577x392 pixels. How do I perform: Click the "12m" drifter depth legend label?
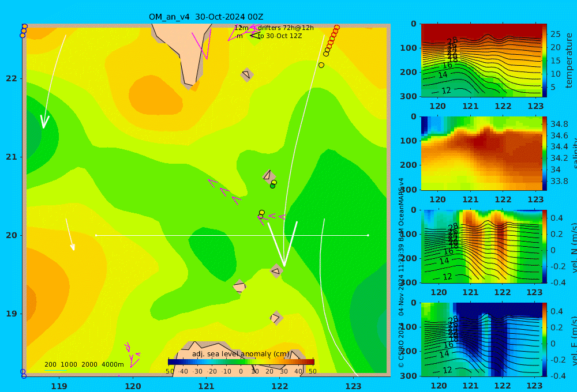[x=241, y=28]
